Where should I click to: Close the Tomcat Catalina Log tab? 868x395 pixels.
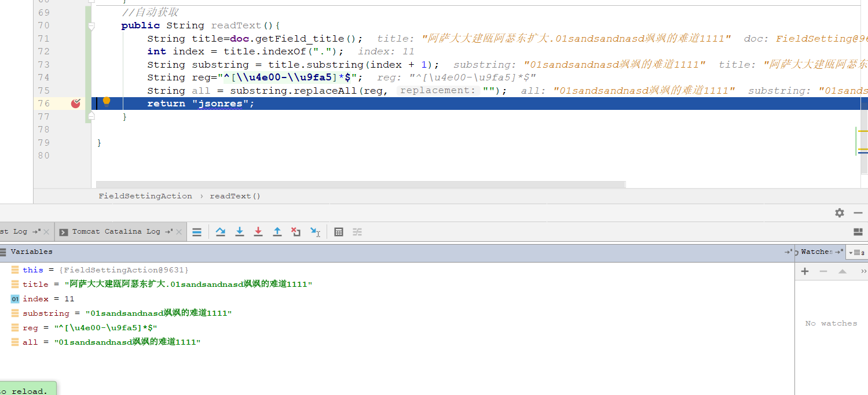[x=180, y=232]
